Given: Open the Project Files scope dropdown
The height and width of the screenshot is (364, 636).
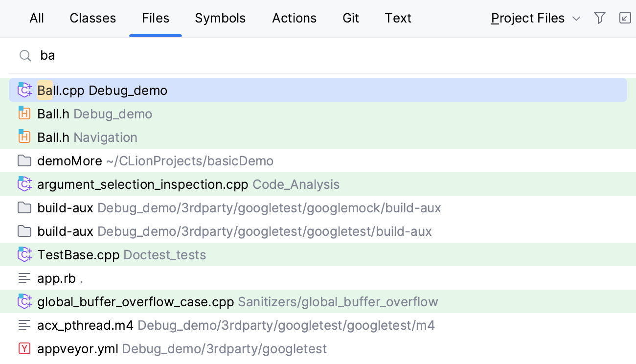Looking at the screenshot, I should tap(527, 18).
